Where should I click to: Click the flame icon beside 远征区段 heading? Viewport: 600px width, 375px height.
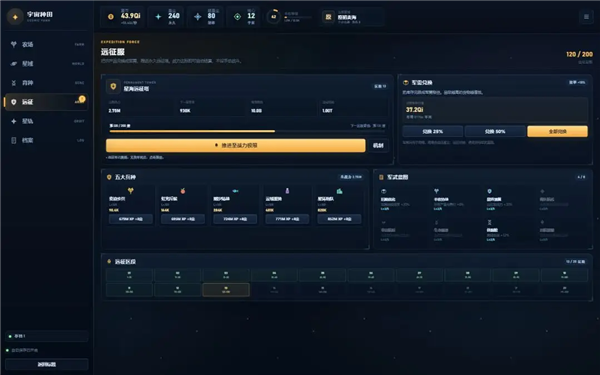(109, 261)
